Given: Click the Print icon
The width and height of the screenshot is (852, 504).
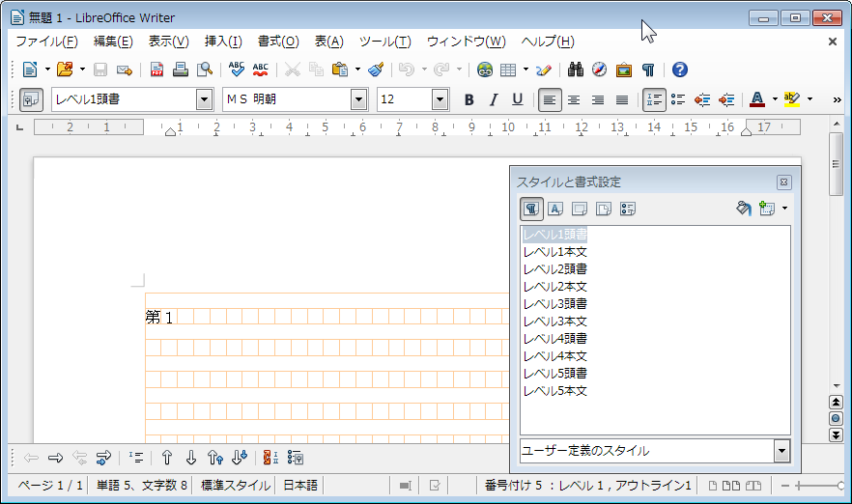Looking at the screenshot, I should tap(181, 70).
